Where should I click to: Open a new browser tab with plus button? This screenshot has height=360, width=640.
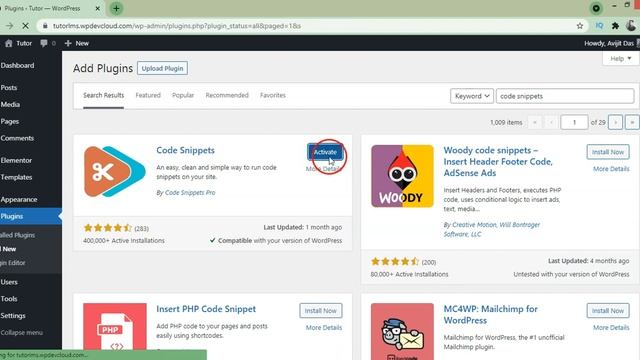pyautogui.click(x=116, y=8)
